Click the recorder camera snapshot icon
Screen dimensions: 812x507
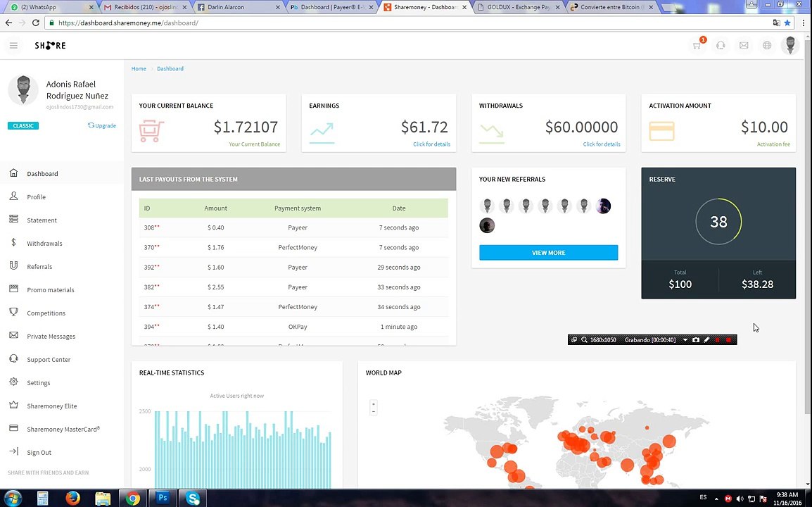click(x=695, y=340)
